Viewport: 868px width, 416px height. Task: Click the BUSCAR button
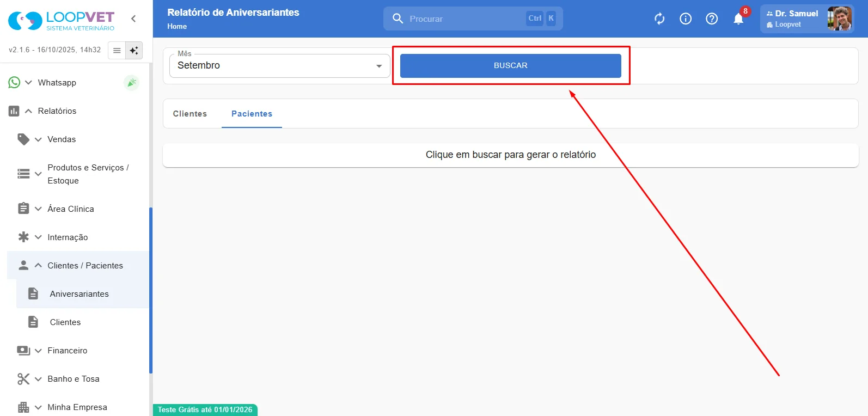[511, 65]
